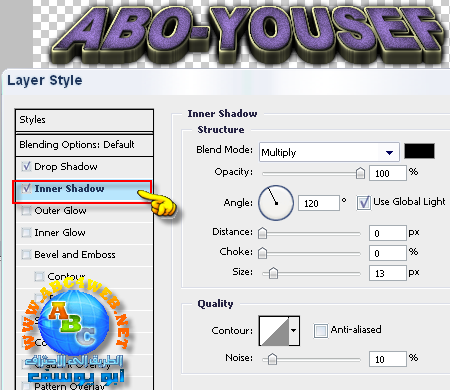
Task: Click the Angle dial control
Action: tap(276, 203)
